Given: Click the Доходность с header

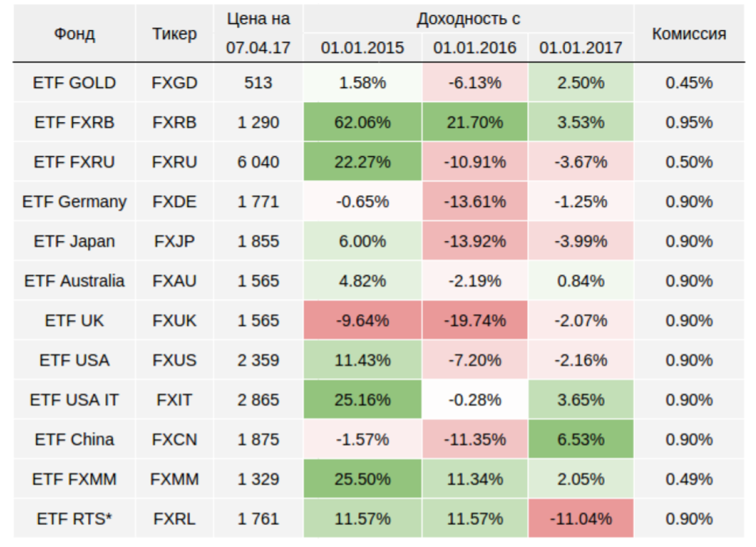Looking at the screenshot, I should (x=468, y=18).
